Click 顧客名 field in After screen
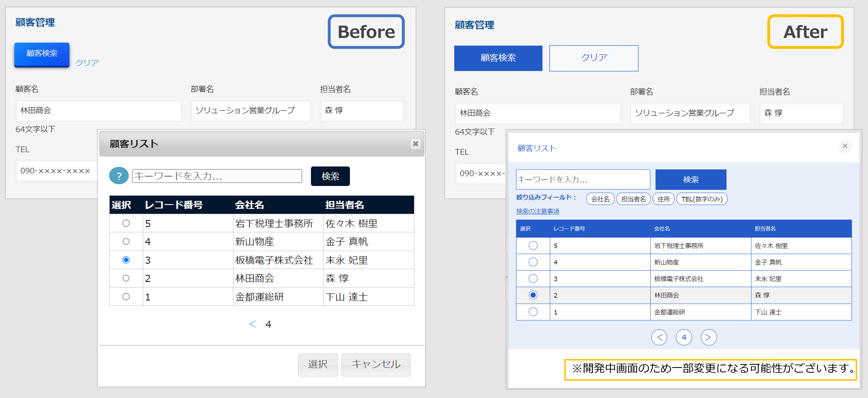 coord(538,113)
